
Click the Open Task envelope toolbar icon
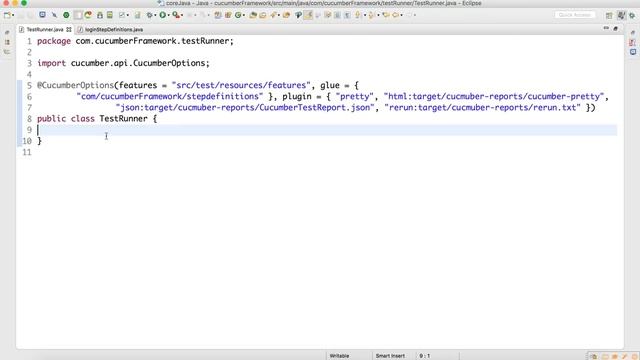[262, 15]
